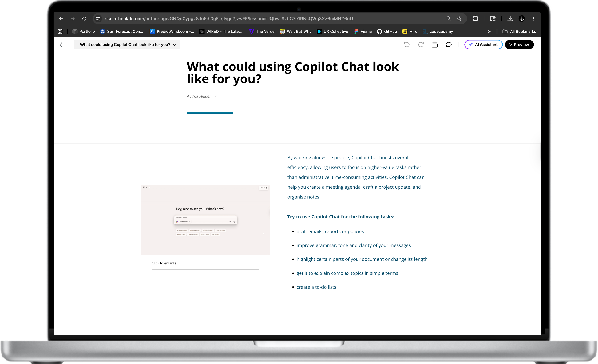Expand the Author Hidden dropdown
Viewport: 598px width, 364px height.
tap(202, 96)
